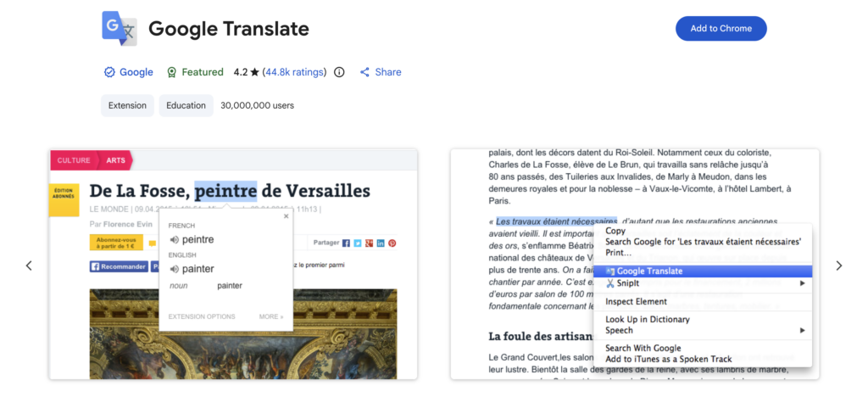Open the Google publisher link
This screenshot has width=868, height=397.
(x=136, y=72)
